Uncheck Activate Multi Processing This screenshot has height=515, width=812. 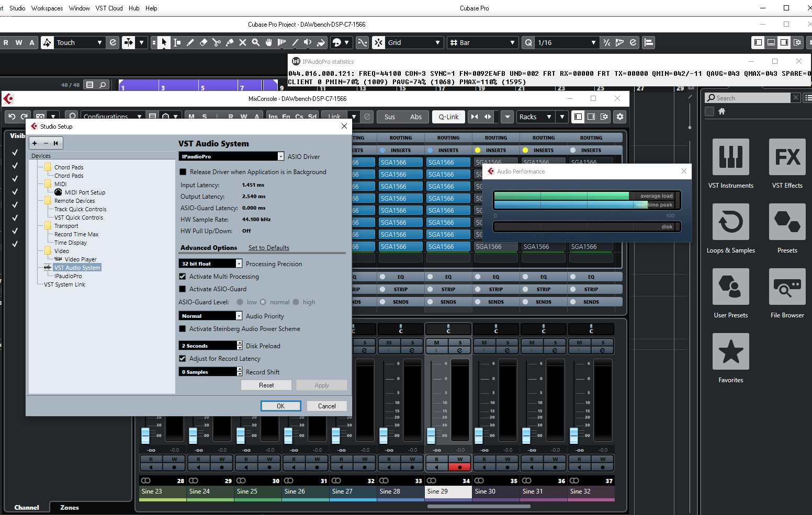click(183, 277)
